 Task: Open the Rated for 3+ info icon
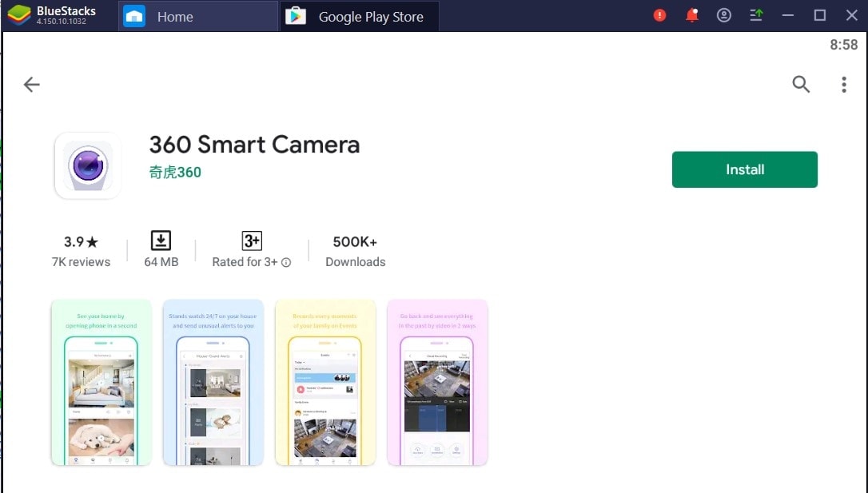(x=286, y=262)
